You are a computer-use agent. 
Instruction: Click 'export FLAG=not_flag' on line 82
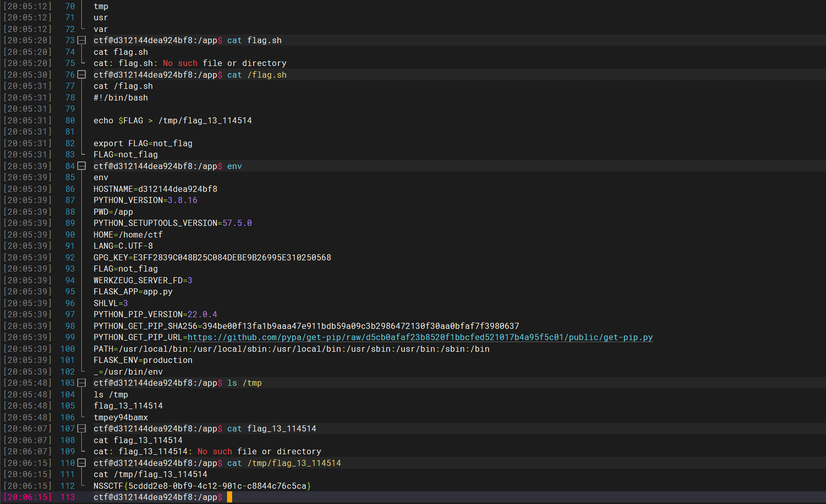pos(143,143)
